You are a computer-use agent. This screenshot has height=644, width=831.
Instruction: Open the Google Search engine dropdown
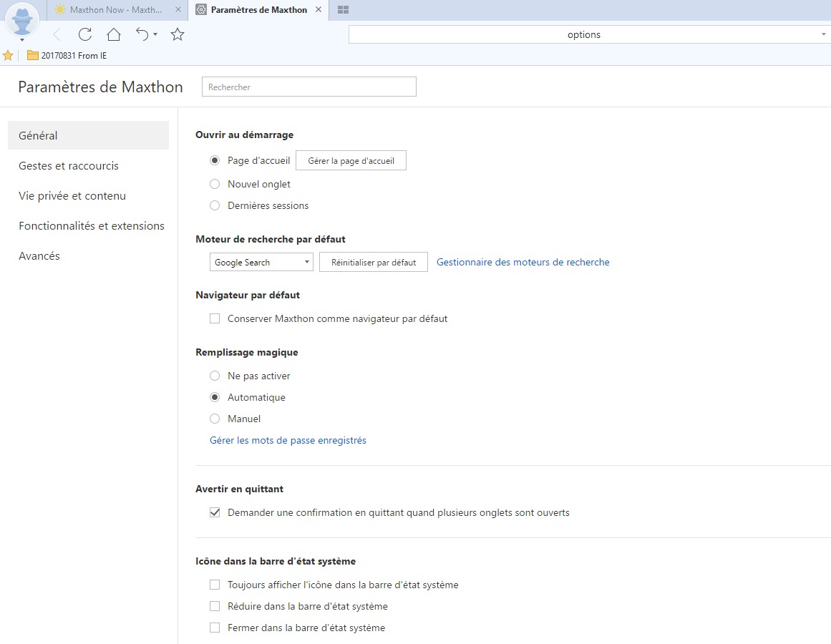(x=261, y=262)
